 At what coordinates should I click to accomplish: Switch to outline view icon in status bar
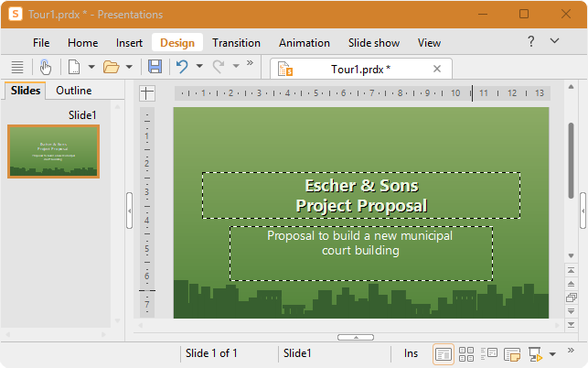pyautogui.click(x=489, y=353)
